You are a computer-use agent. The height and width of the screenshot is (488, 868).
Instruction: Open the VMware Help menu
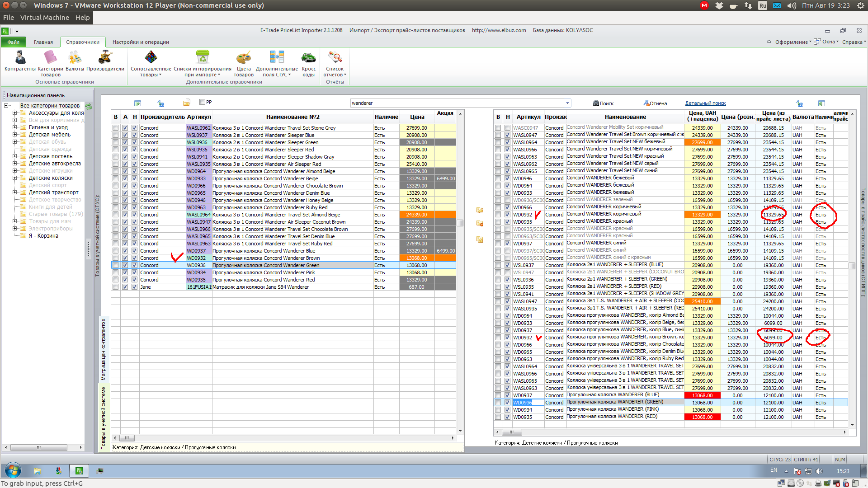tap(82, 18)
